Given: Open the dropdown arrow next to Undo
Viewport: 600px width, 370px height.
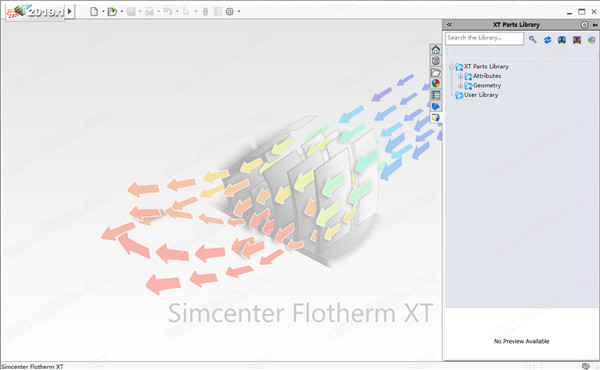Looking at the screenshot, I should 177,11.
